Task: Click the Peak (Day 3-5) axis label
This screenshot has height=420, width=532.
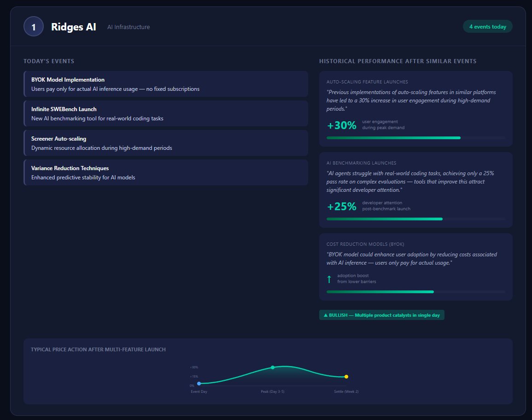Action: point(272,391)
